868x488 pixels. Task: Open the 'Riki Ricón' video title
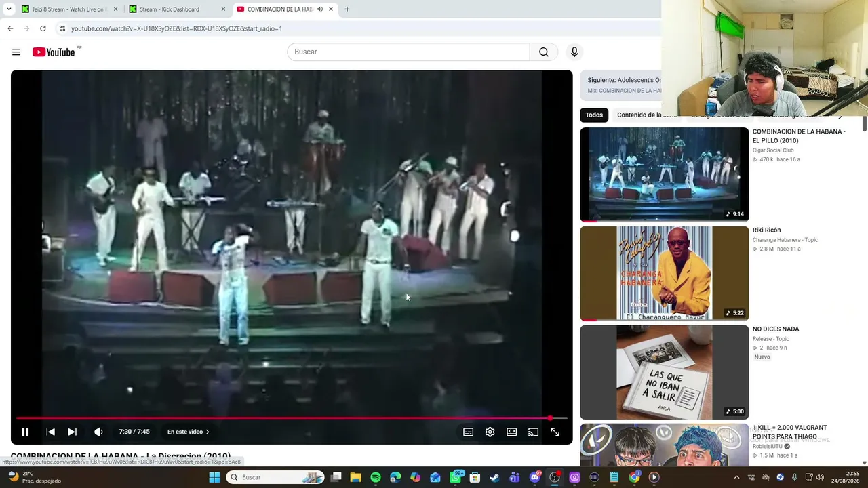click(766, 230)
